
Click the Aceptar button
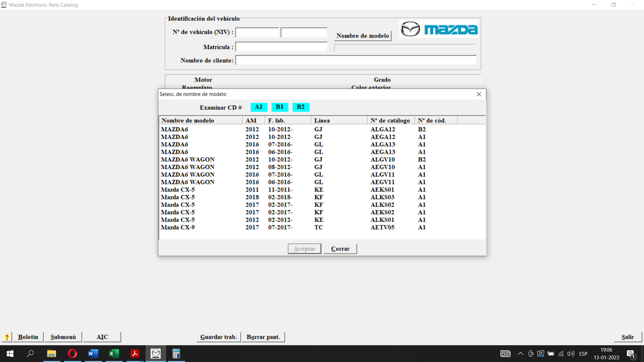[x=304, y=249]
